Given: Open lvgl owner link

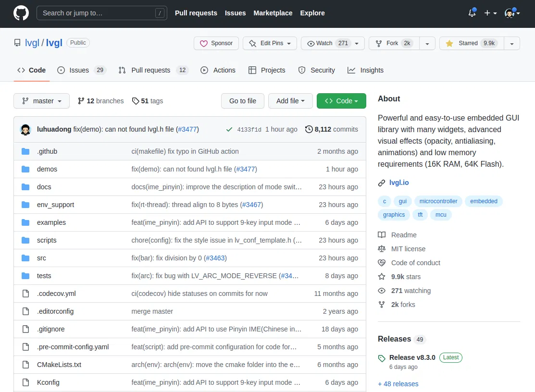Looking at the screenshot, I should pos(32,43).
